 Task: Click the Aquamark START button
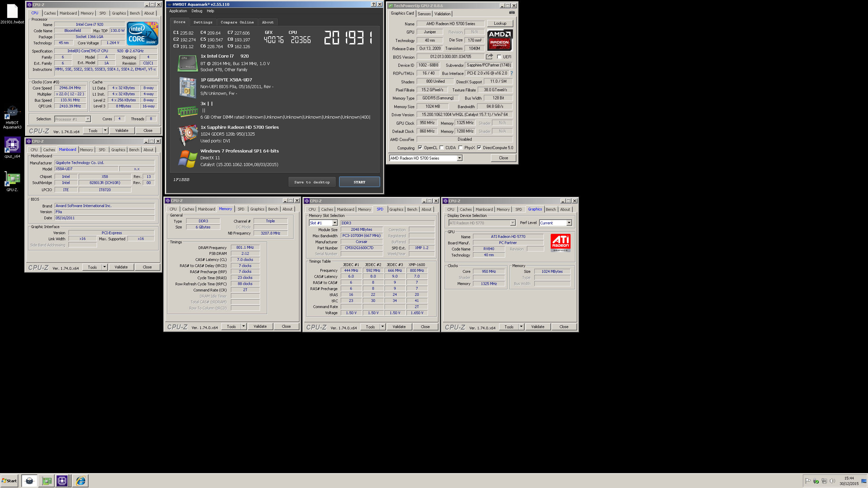click(359, 182)
